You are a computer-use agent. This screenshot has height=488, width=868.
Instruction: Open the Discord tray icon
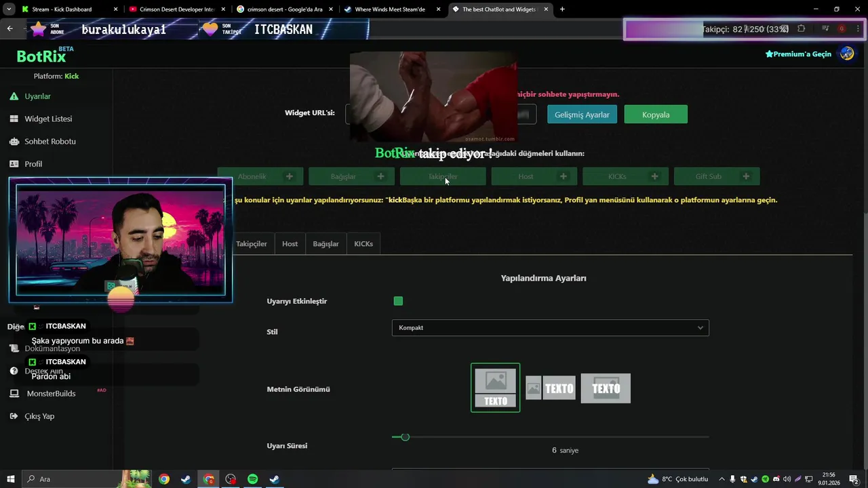(776, 479)
